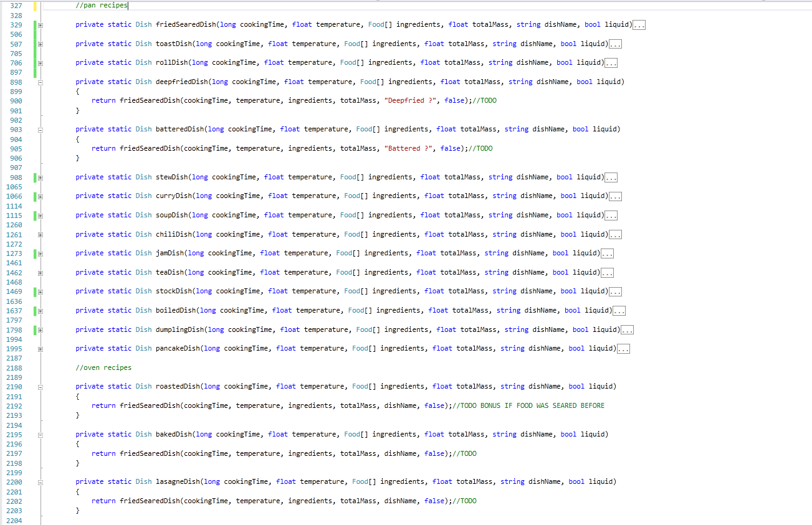Click line number 900 in the gutter

(x=16, y=101)
